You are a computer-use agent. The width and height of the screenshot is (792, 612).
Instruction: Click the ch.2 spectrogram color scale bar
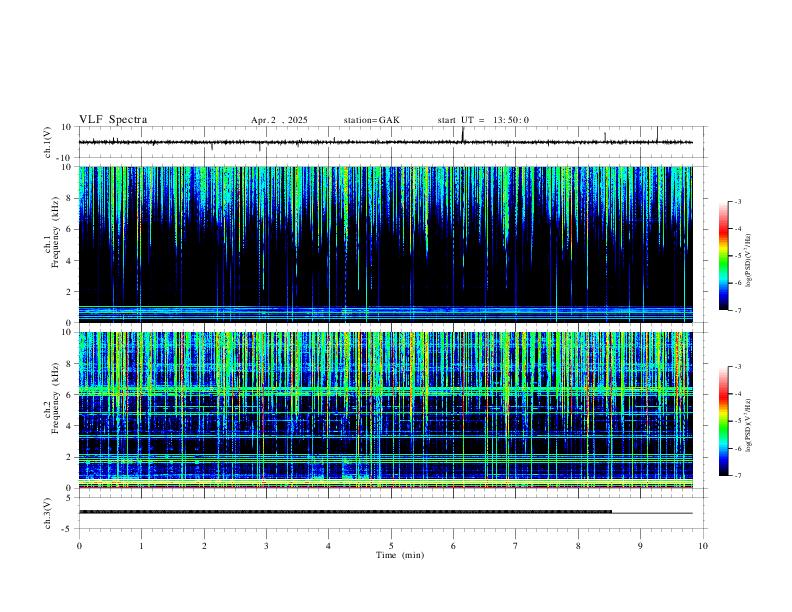pos(723,421)
